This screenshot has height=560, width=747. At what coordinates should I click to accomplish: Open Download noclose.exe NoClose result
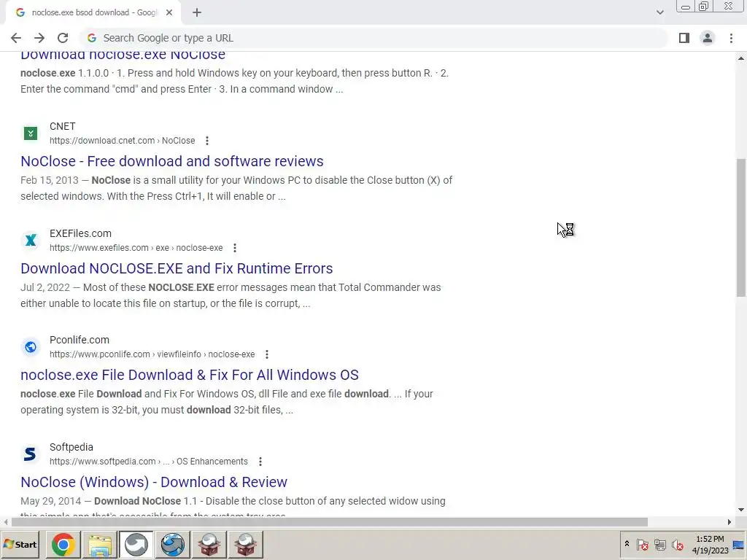(123, 54)
